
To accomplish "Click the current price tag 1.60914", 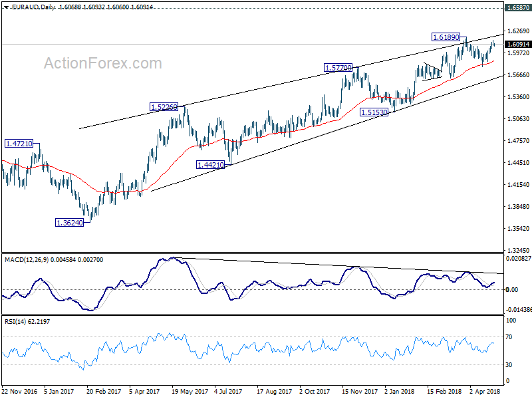I will [x=518, y=45].
